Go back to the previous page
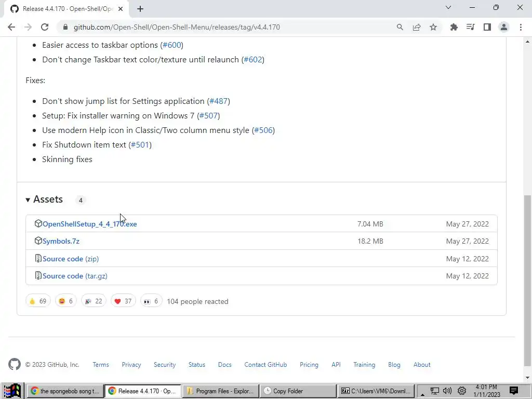Image resolution: width=532 pixels, height=399 pixels. click(x=11, y=27)
